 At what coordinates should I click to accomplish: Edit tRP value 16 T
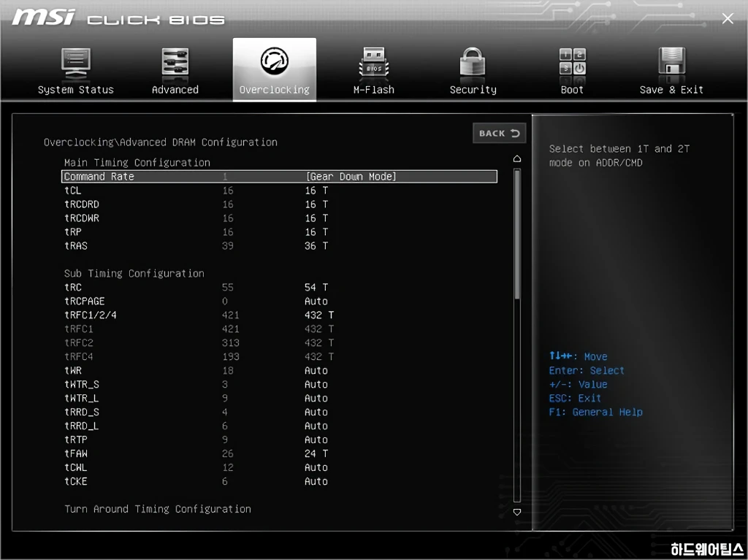click(316, 232)
